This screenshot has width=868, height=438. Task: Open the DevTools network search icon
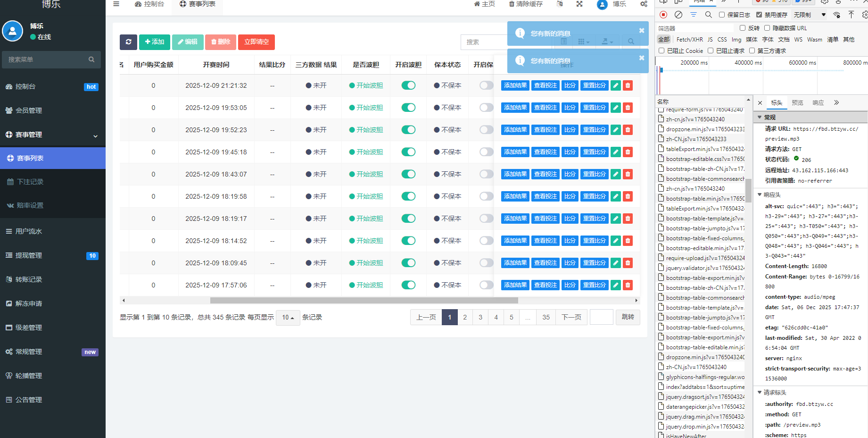tap(708, 15)
